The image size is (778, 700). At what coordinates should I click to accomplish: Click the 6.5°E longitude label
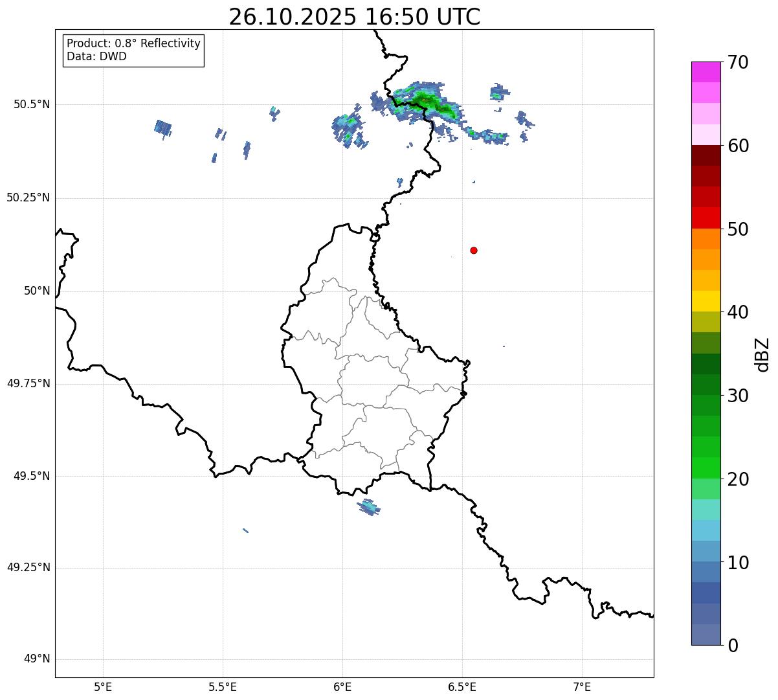point(462,687)
